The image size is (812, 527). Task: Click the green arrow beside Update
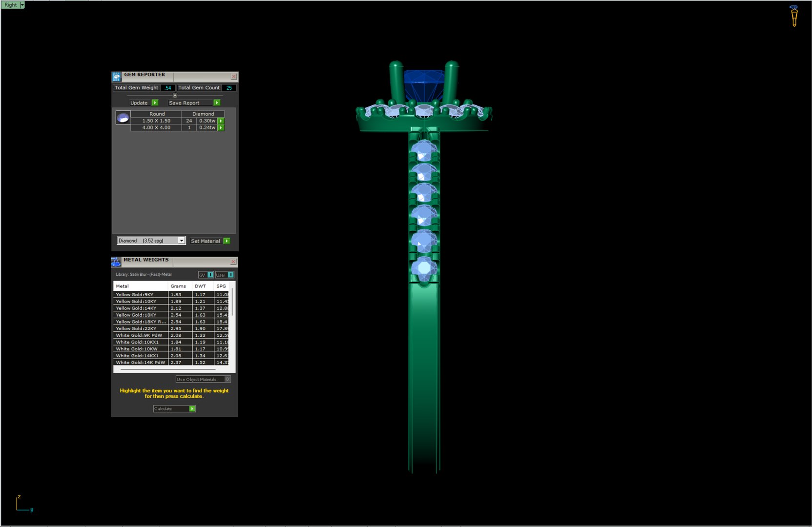tap(155, 102)
